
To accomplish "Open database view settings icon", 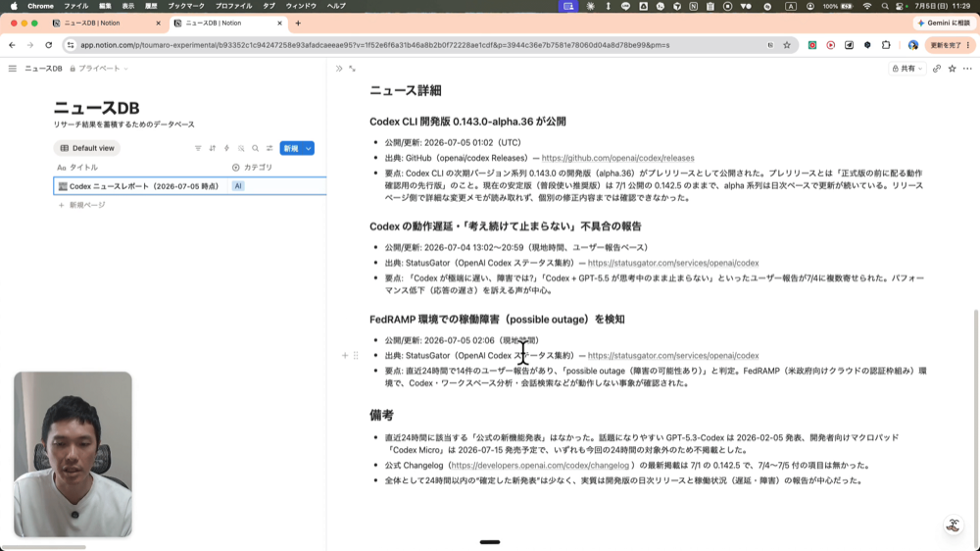I will [x=269, y=148].
